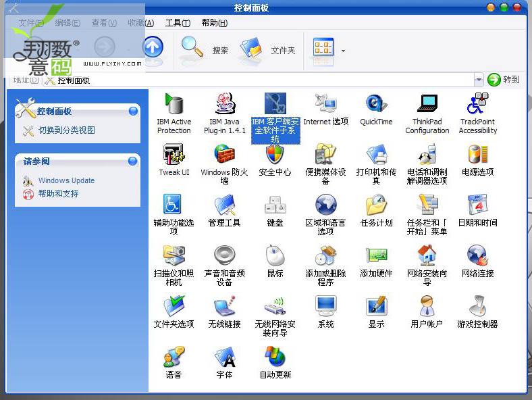
Task: Open 任务栏和「开始」菜单 icon
Action: click(x=427, y=205)
